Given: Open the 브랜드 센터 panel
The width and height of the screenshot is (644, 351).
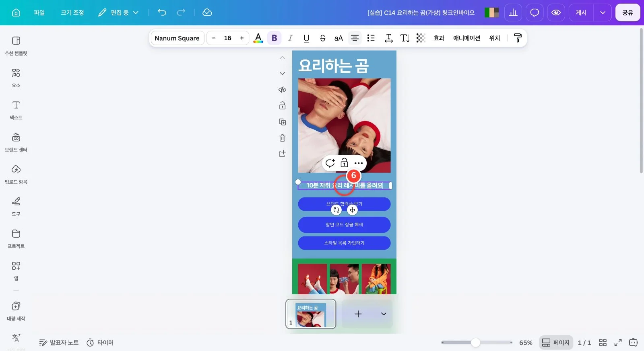Looking at the screenshot, I should tap(16, 142).
